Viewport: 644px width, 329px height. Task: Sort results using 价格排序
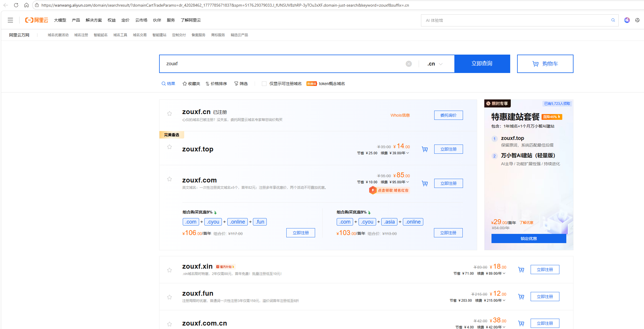click(x=216, y=84)
